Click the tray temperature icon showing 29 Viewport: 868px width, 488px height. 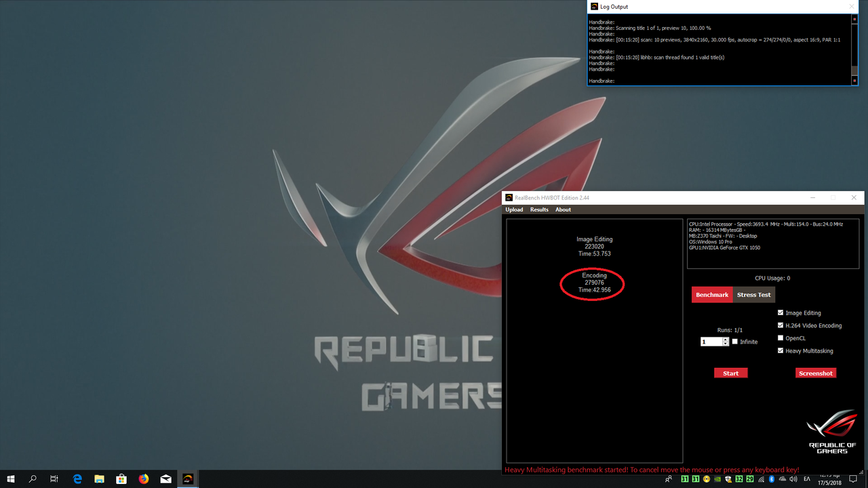coord(750,479)
